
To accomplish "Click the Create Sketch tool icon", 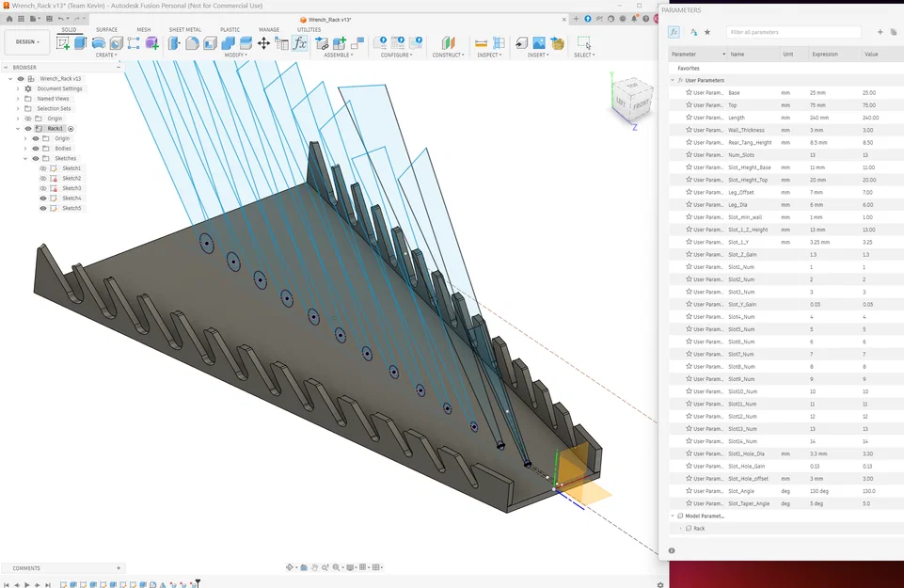I will point(63,43).
